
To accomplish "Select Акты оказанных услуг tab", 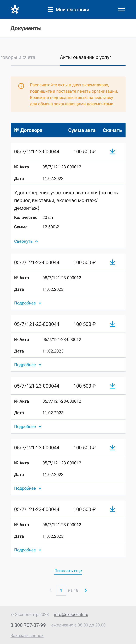I will pos(86,58).
